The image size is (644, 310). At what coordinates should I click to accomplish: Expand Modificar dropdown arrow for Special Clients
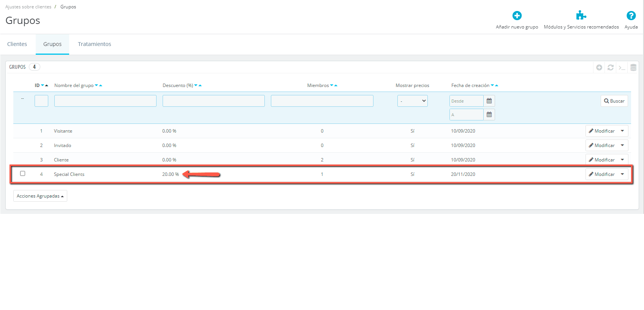(x=622, y=174)
